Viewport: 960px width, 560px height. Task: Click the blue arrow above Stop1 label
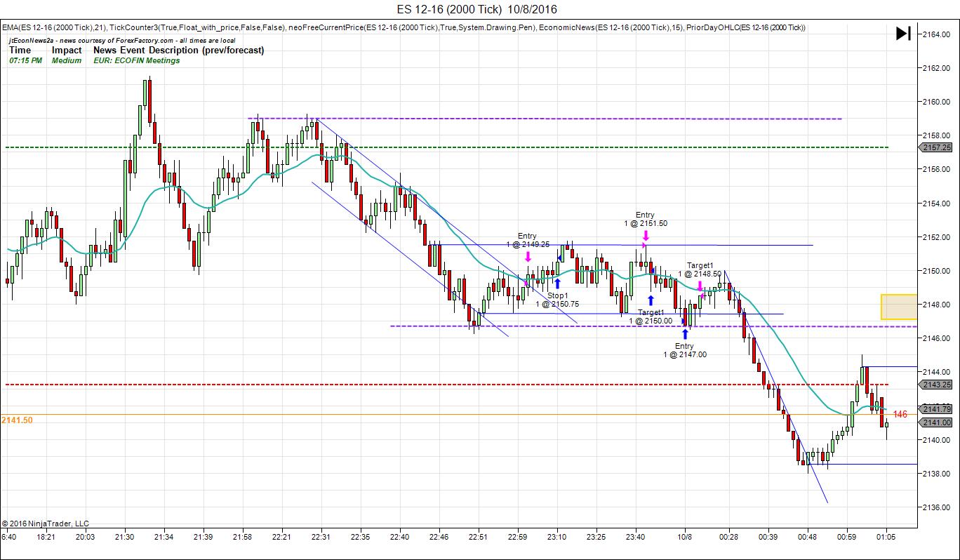557,283
